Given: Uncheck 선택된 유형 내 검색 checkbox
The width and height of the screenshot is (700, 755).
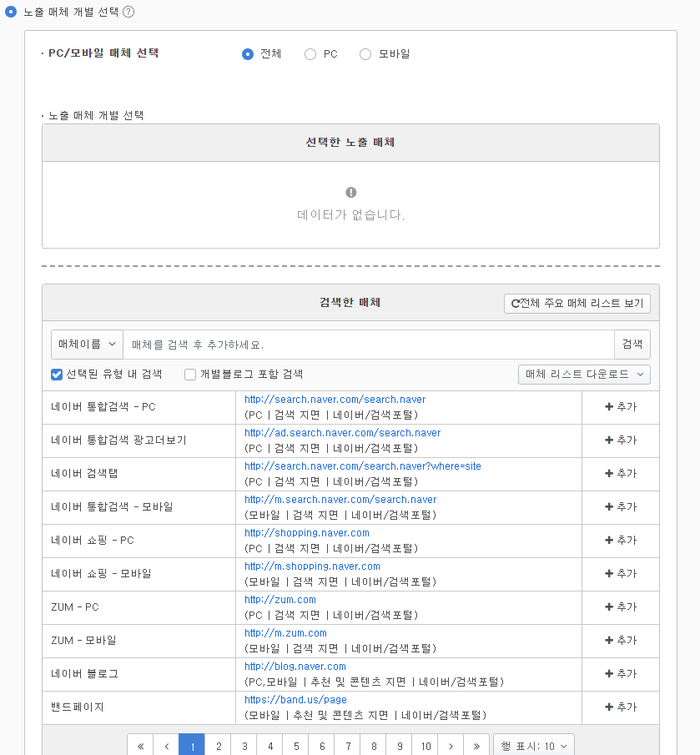Looking at the screenshot, I should pos(57,374).
